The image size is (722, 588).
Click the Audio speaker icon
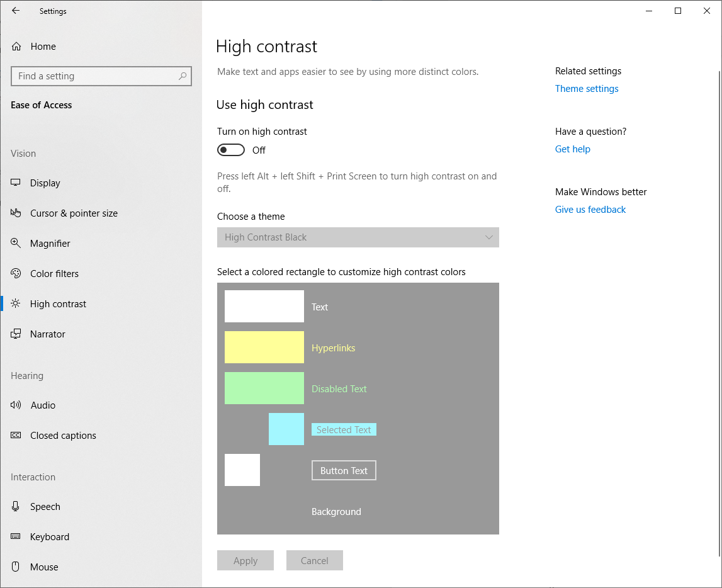coord(16,405)
